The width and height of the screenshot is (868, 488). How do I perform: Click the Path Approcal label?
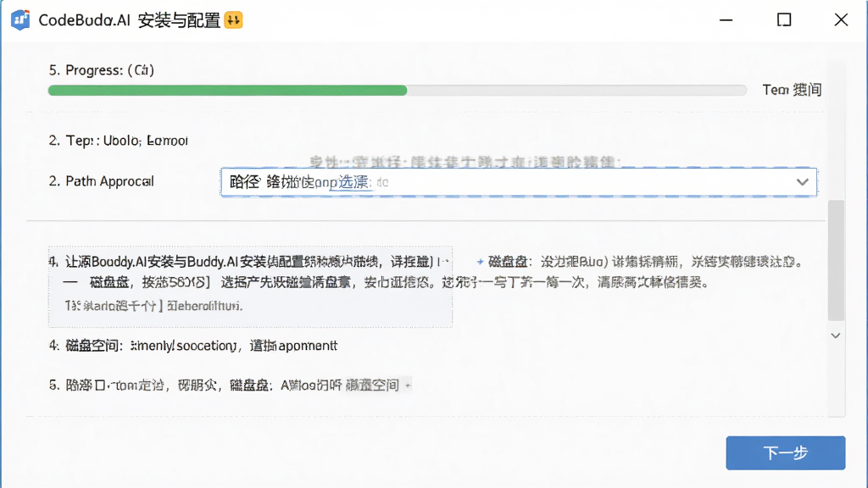point(102,181)
